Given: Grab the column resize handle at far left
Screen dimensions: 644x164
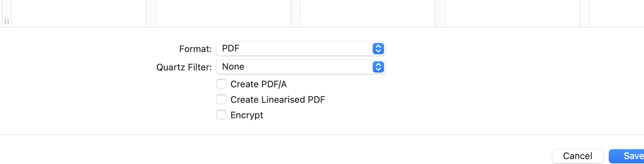Looking at the screenshot, I should click(7, 21).
